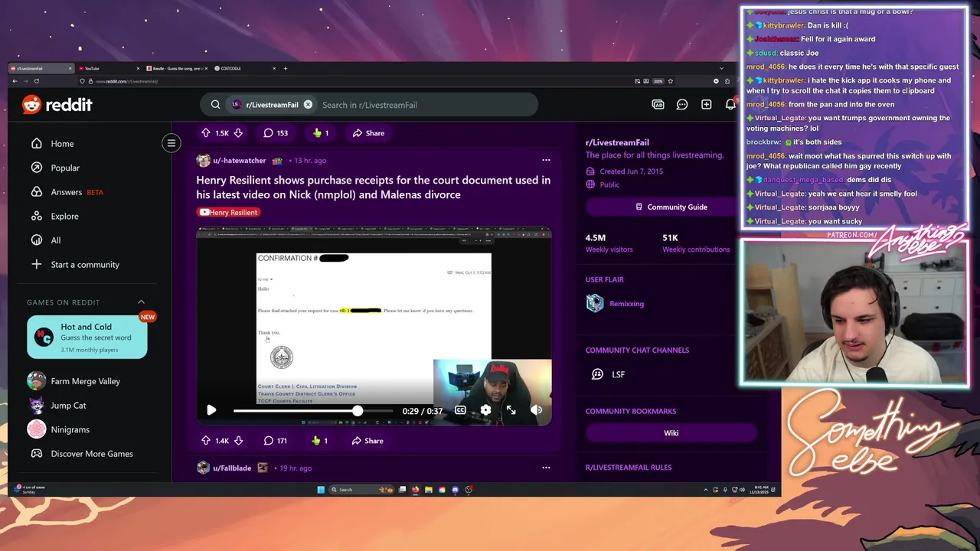Open Discord from taskbar
Screen dimensions: 980x551
tap(456, 490)
